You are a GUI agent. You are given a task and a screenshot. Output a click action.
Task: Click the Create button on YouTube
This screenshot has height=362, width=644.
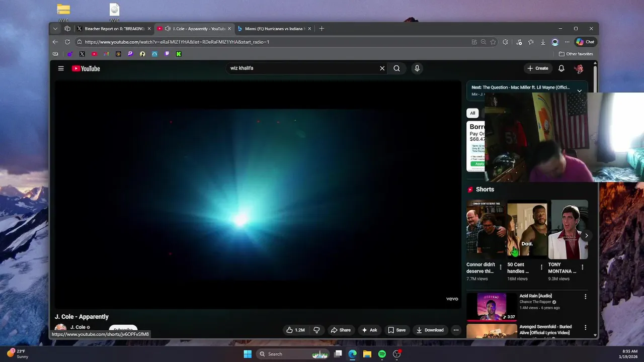pyautogui.click(x=537, y=68)
